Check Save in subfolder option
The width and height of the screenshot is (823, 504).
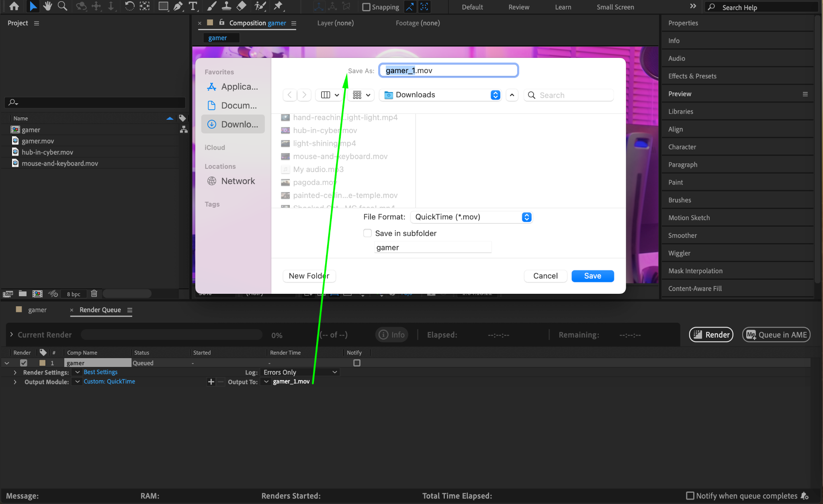[367, 233]
